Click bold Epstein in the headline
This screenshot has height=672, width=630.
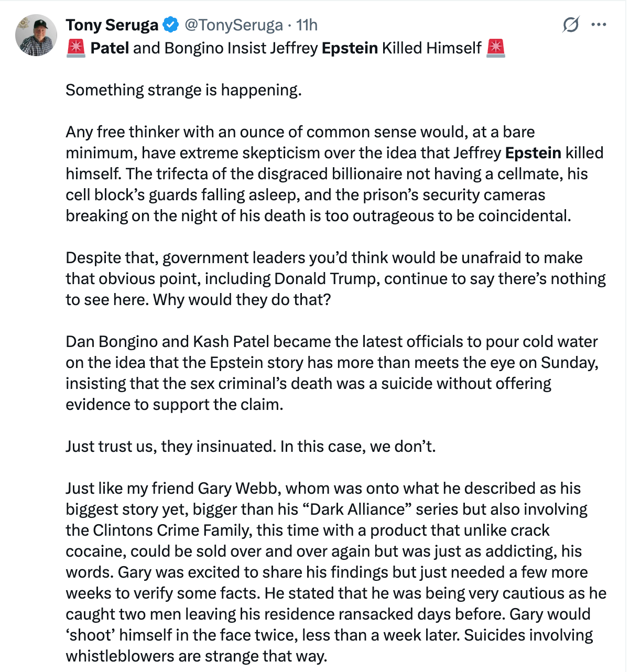tap(350, 48)
